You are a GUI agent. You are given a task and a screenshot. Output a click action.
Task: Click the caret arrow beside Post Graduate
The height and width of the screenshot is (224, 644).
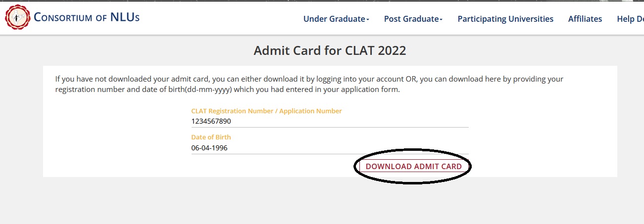(441, 19)
